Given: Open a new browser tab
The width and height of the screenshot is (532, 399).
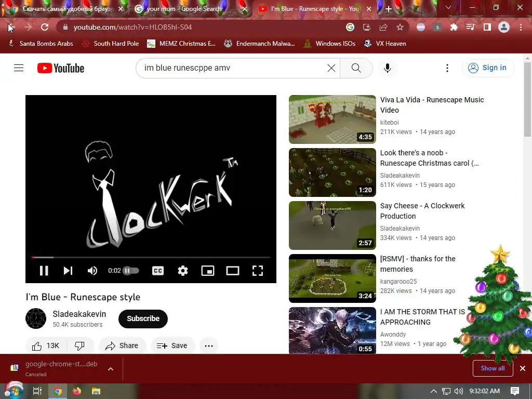Looking at the screenshot, I should 389,9.
